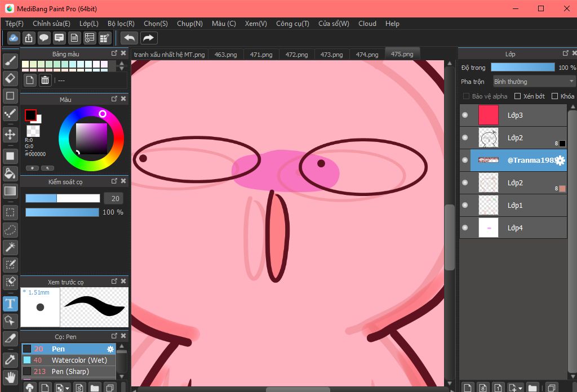Select the rectangular Select tool
The height and width of the screenshot is (392, 577).
[10, 212]
